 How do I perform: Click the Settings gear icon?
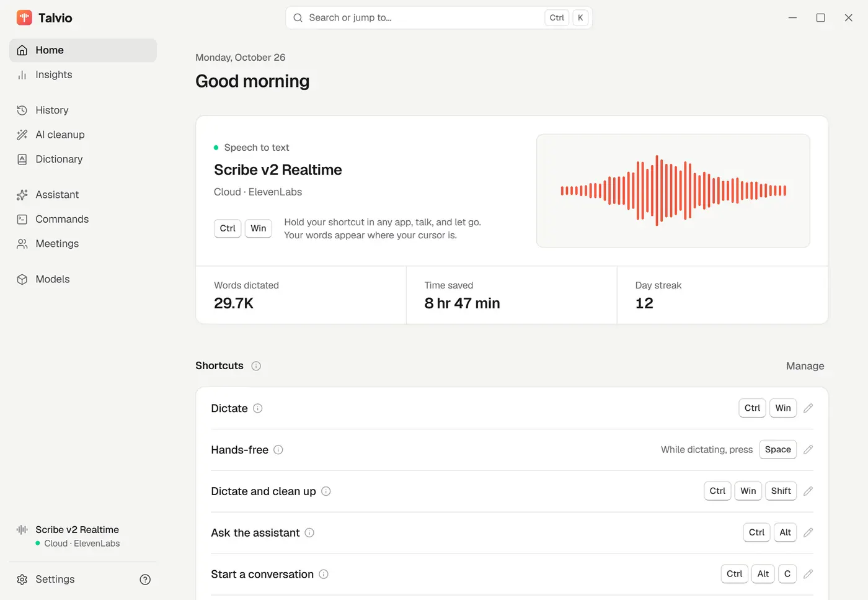(x=22, y=580)
